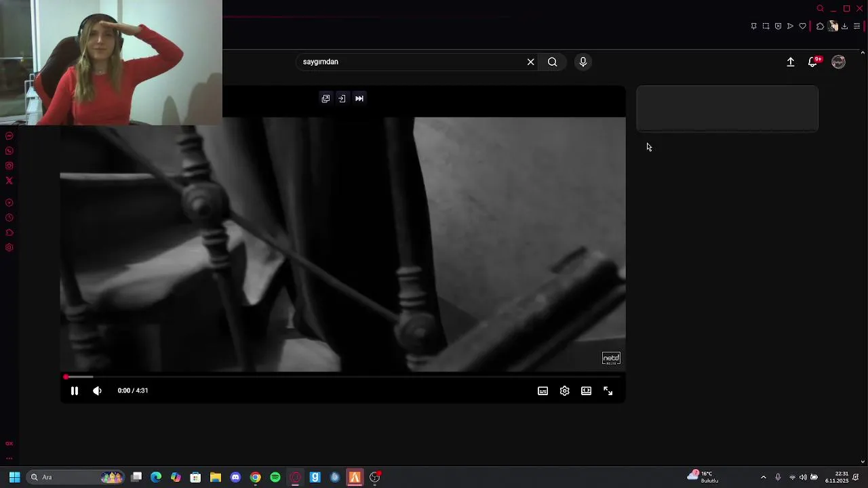Open Instagram in the Opera GX sidebar
The width and height of the screenshot is (868, 488).
pyautogui.click(x=9, y=166)
